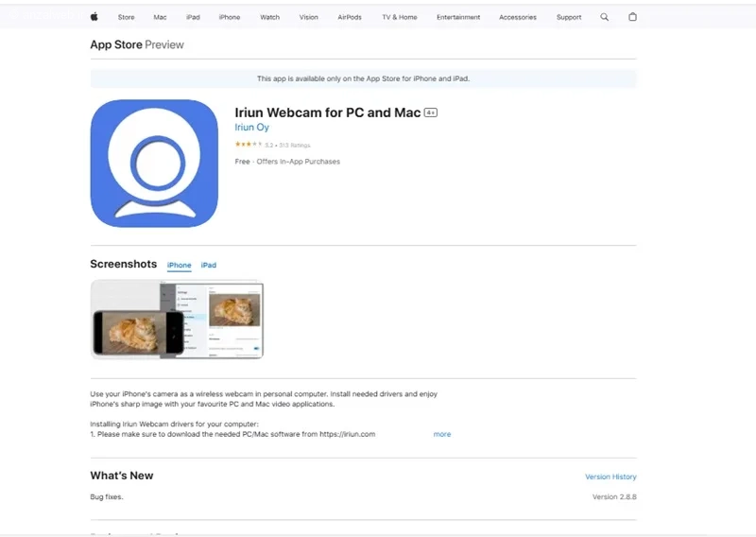Go to iPad in navigation bar
The image size is (756, 537).
[193, 17]
